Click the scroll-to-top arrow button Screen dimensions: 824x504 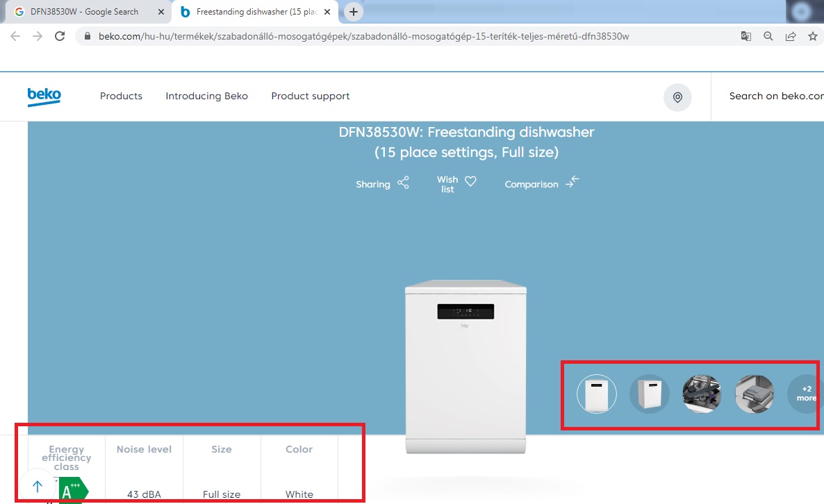click(38, 487)
